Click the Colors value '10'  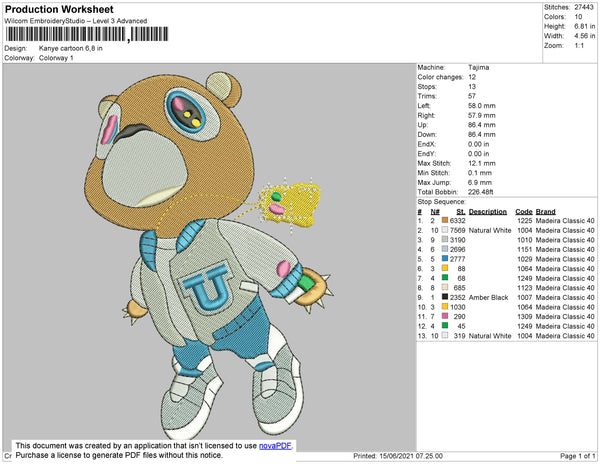point(578,17)
